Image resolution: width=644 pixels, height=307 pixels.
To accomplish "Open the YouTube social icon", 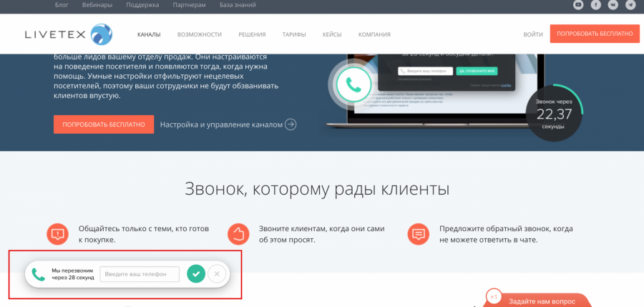I will pyautogui.click(x=578, y=5).
